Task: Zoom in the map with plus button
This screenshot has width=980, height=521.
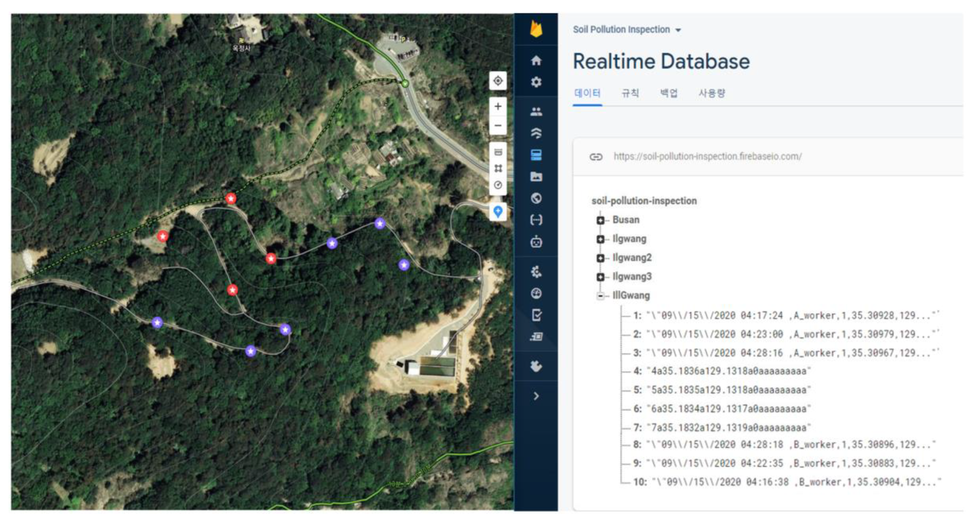Action: [x=498, y=106]
